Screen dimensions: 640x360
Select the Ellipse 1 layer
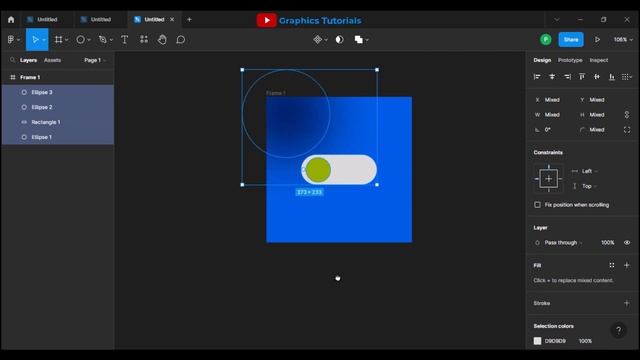point(58,137)
